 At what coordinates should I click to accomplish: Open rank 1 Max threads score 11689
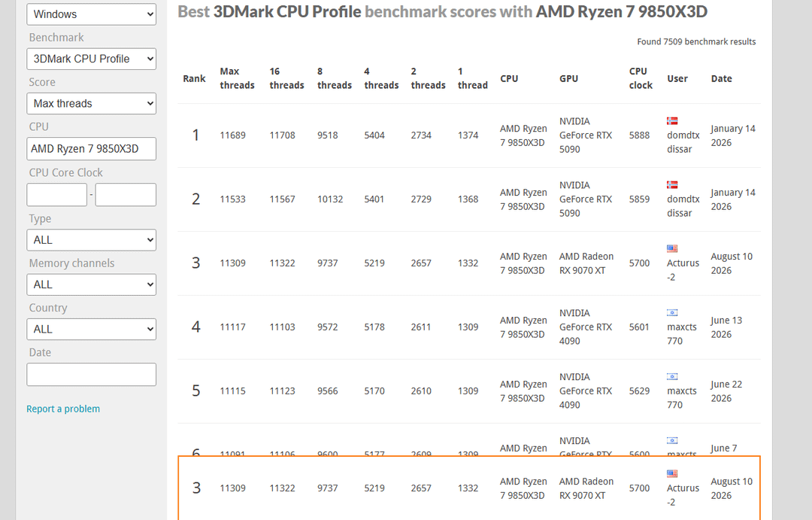(x=232, y=135)
